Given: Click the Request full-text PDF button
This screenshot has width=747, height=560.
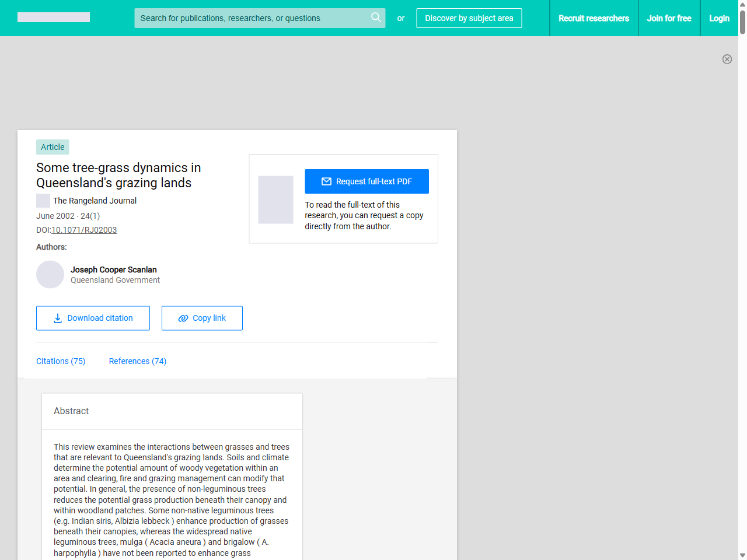Looking at the screenshot, I should click(366, 181).
